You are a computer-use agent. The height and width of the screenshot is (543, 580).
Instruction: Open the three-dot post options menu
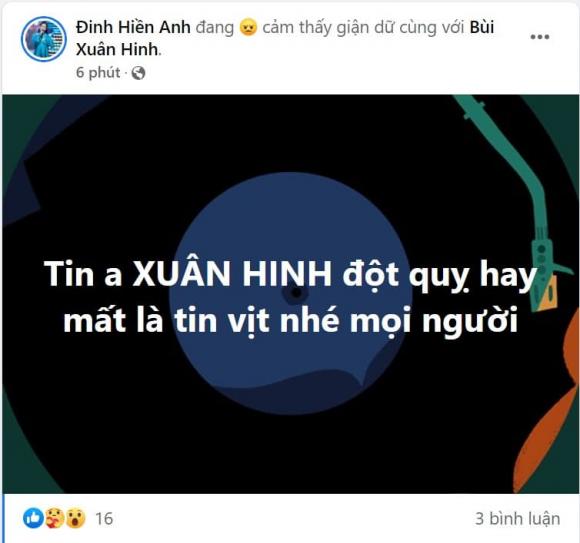click(x=540, y=37)
